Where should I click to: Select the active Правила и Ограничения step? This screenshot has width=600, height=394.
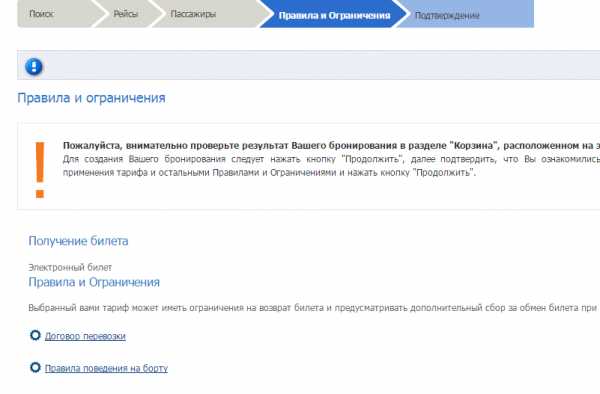[x=334, y=16]
